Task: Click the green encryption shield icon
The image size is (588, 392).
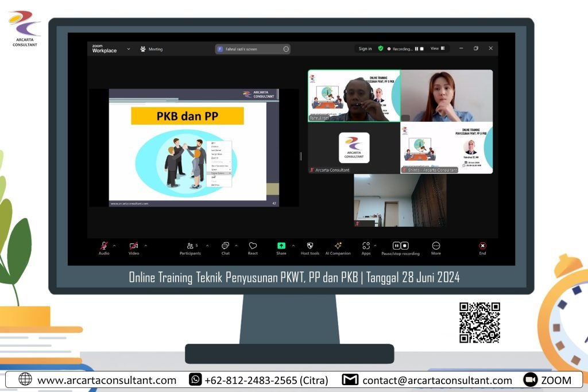Action: tap(380, 49)
